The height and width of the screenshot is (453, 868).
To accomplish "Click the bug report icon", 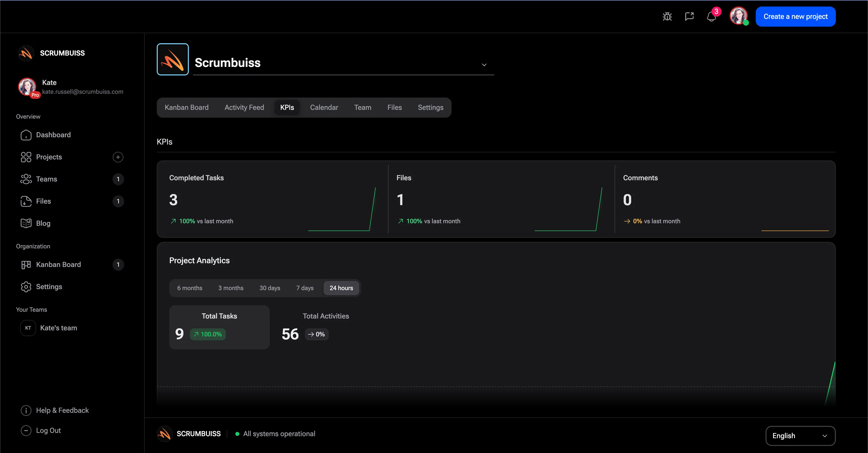I will coord(667,17).
